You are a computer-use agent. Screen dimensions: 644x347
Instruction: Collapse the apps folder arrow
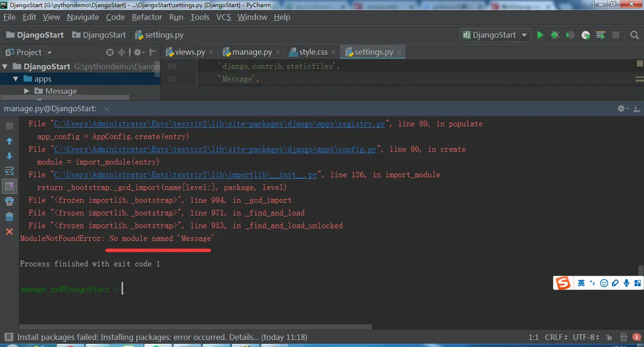[x=16, y=79]
